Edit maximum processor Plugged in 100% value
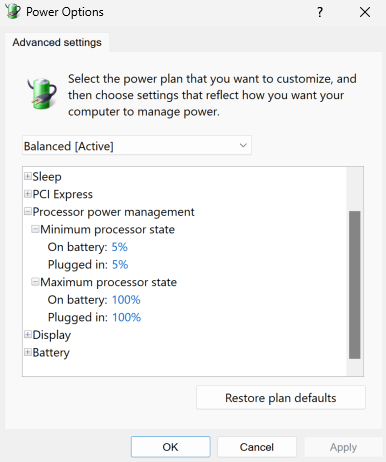Image resolution: width=386 pixels, height=462 pixels. (x=126, y=317)
